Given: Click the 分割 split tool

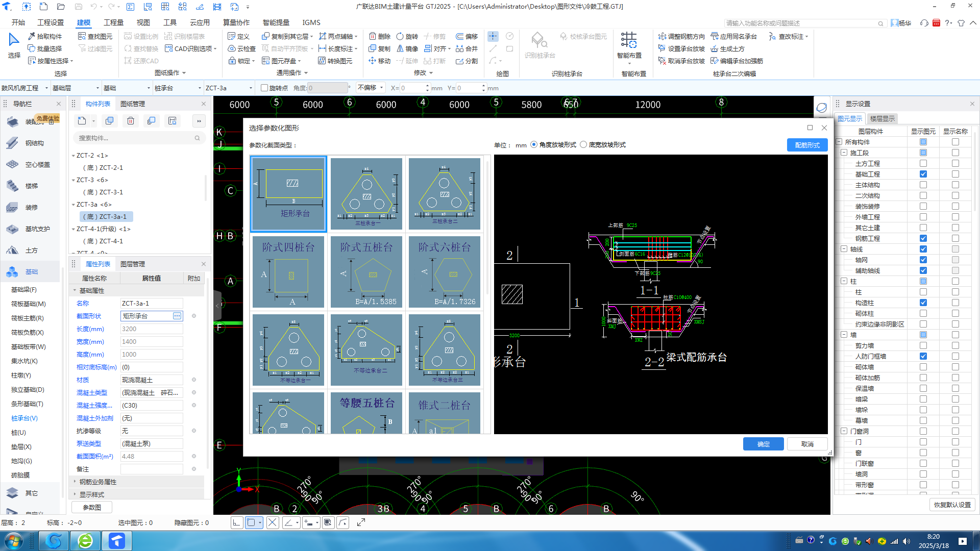Looking at the screenshot, I should [467, 61].
